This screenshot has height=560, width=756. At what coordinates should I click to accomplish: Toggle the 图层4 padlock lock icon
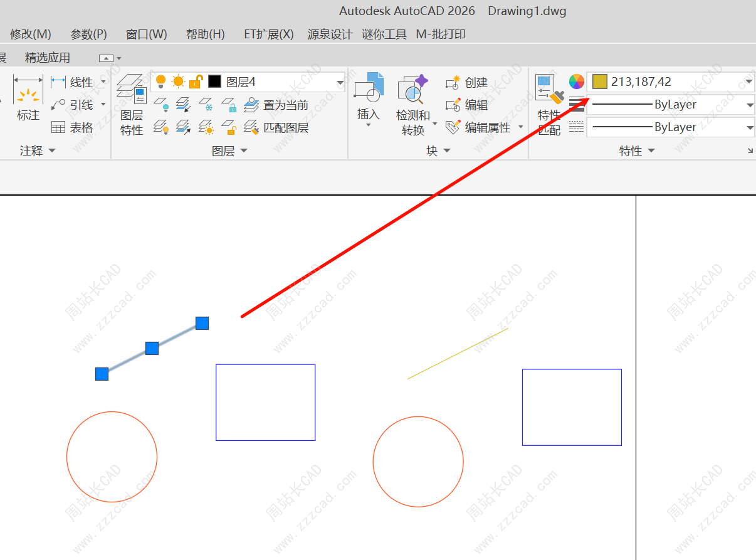coord(196,82)
